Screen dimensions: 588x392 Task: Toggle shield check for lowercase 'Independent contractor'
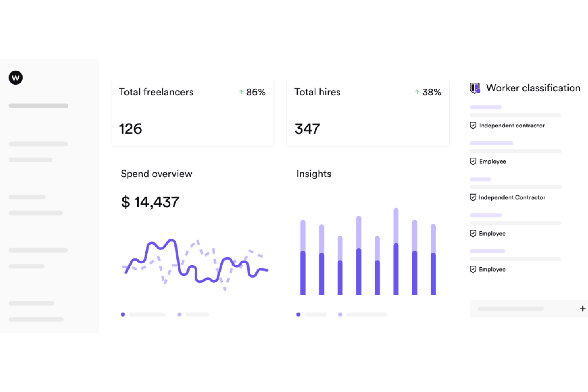pyautogui.click(x=473, y=126)
